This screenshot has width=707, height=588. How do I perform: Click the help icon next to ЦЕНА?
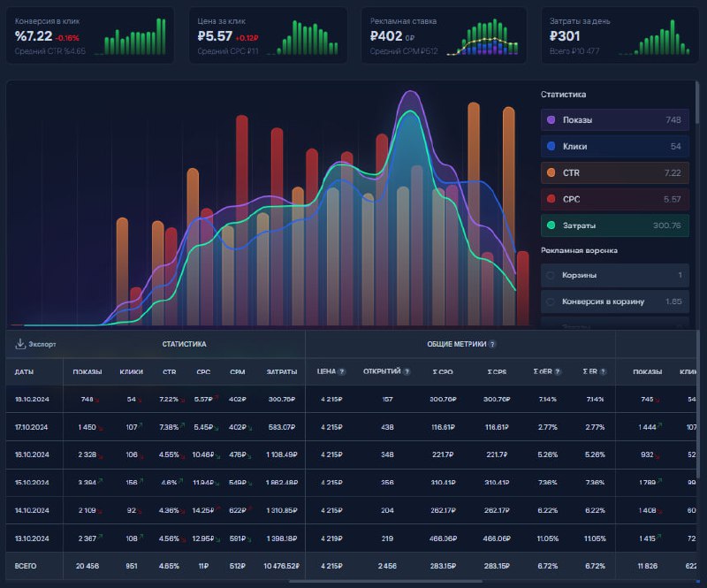pos(342,372)
